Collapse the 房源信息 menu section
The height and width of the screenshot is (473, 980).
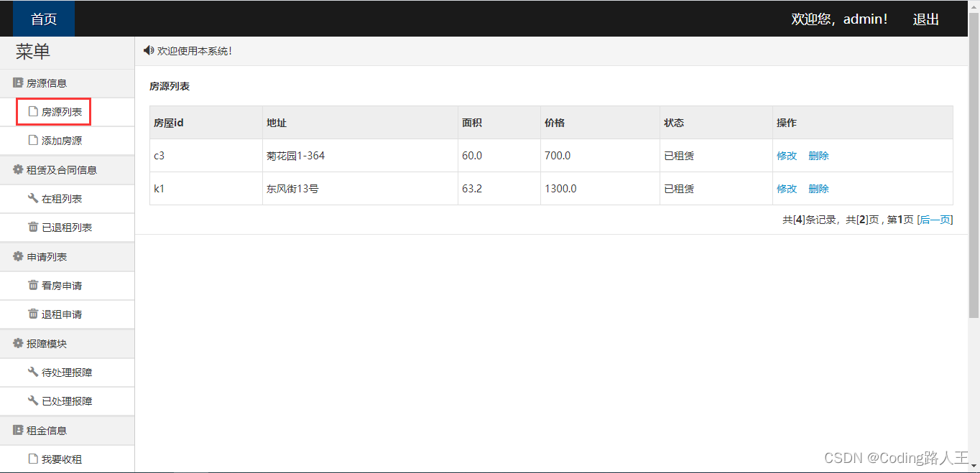coord(67,83)
